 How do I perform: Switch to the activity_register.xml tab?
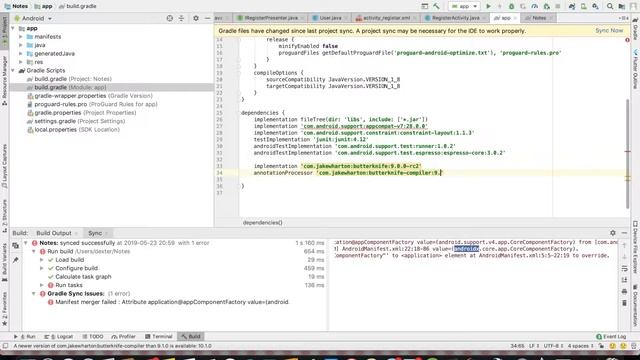(385, 18)
